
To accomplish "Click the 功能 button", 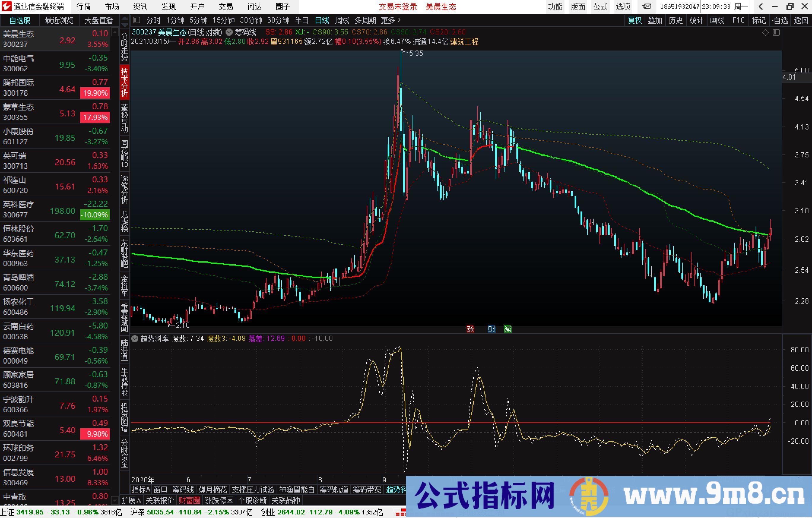I will click(x=555, y=7).
